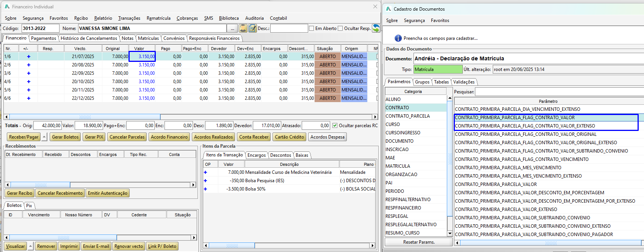Expand the arrow next to Visualizar
Image resolution: width=644 pixels, height=252 pixels.
pyautogui.click(x=31, y=246)
